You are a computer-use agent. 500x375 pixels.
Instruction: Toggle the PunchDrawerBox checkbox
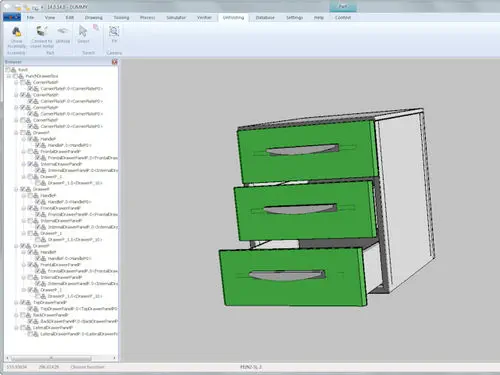point(15,76)
